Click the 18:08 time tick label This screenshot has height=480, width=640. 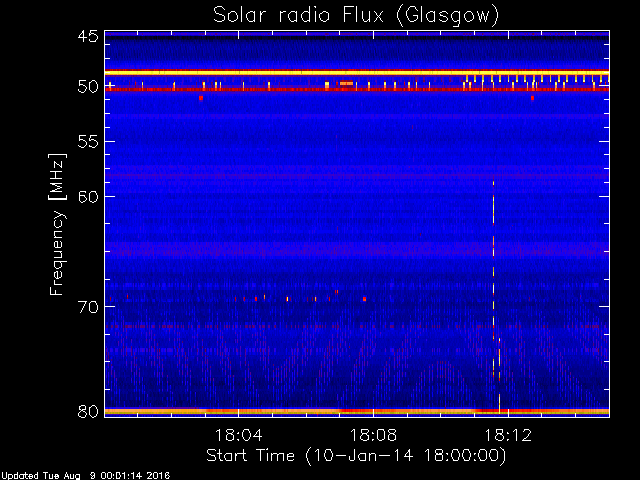(373, 435)
